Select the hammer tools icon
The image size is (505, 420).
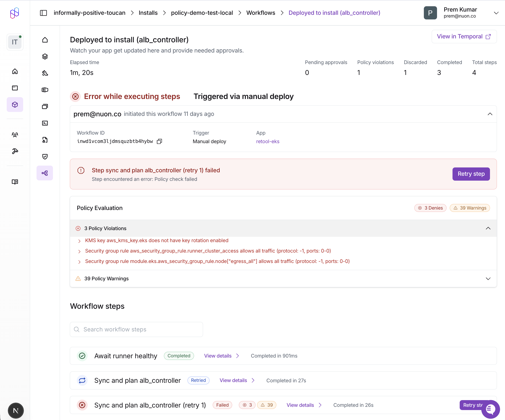point(15,151)
